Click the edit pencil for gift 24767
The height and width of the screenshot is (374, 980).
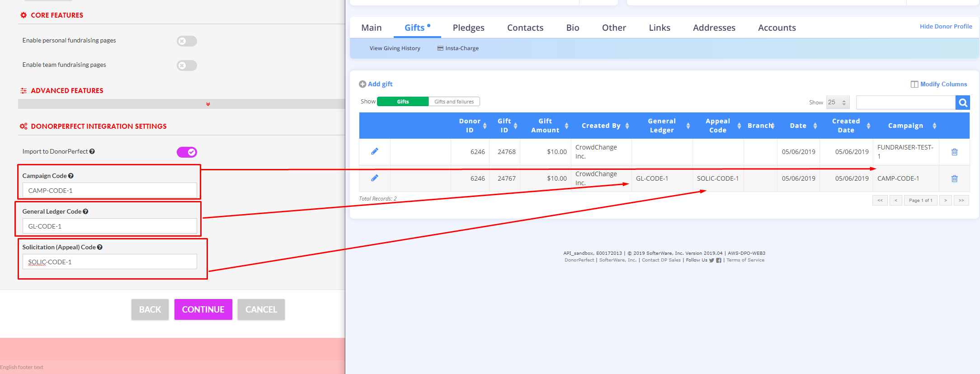click(x=374, y=178)
